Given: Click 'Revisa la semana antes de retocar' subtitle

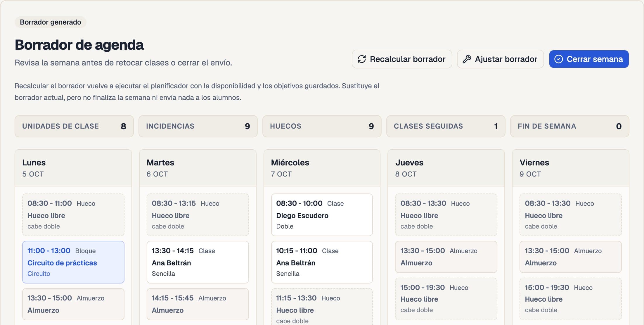Looking at the screenshot, I should [123, 63].
